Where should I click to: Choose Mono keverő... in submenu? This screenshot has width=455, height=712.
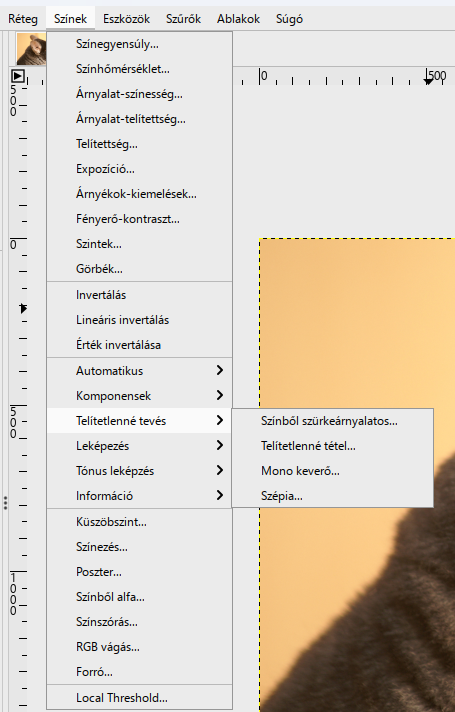pyautogui.click(x=332, y=471)
